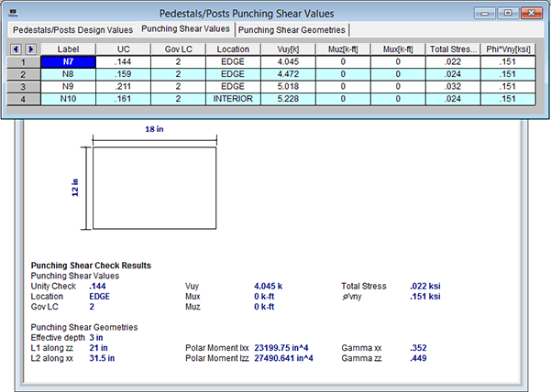
Task: Click the right arrow scroll button
Action: click(29, 49)
